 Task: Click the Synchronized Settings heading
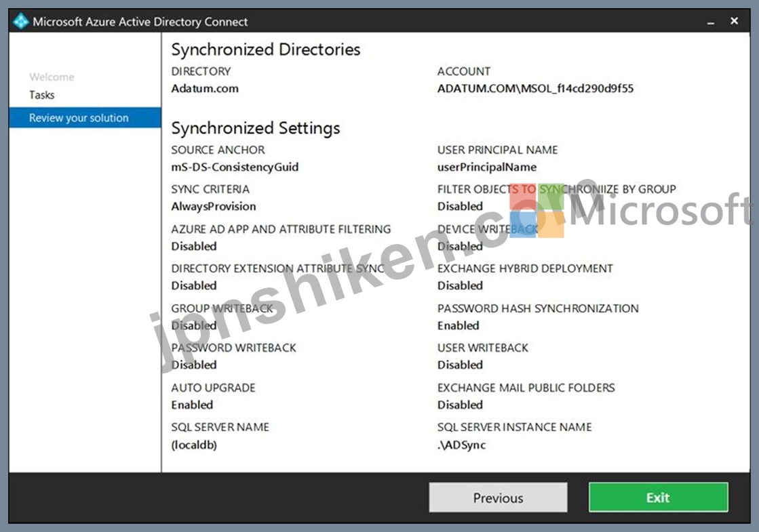coord(256,128)
